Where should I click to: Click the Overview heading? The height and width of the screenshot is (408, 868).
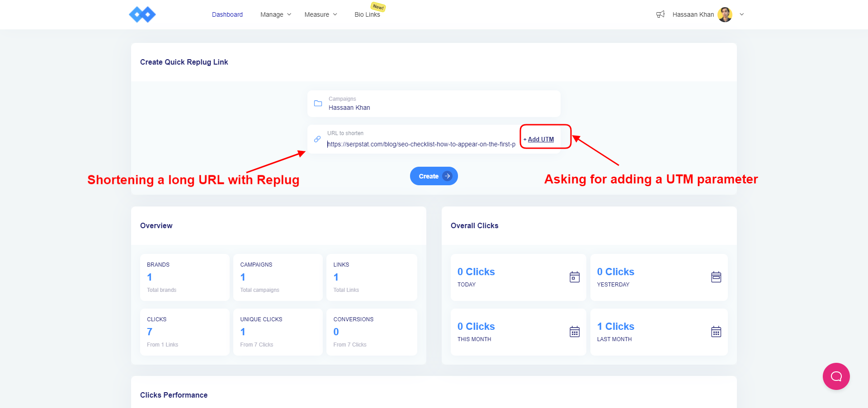156,225
